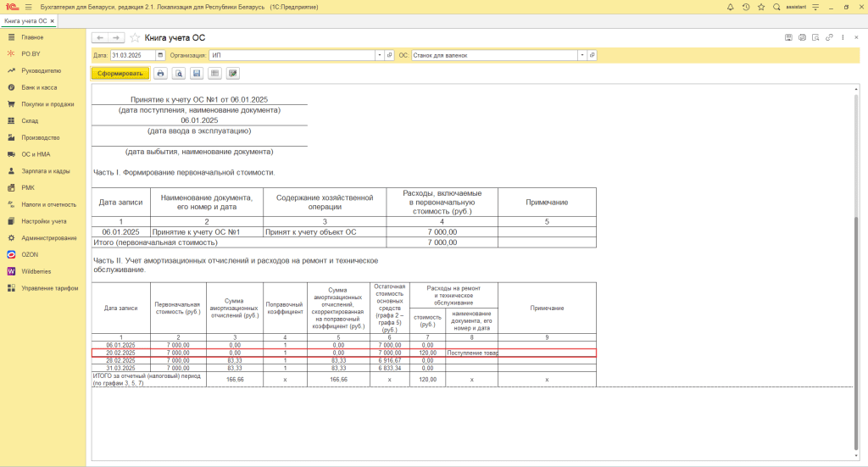This screenshot has width=868, height=467.
Task: Open the notifications bell icon
Action: tap(731, 7)
